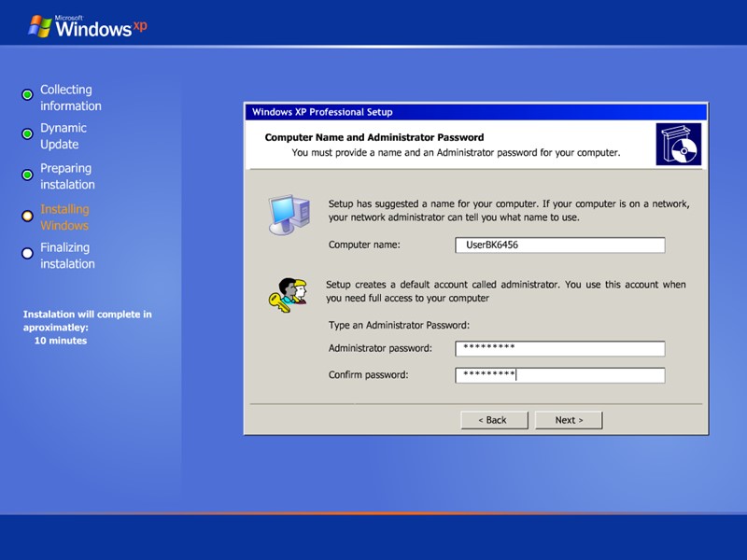Click the 'Setup has suggested a name' paragraph
The image size is (747, 560).
(x=509, y=211)
